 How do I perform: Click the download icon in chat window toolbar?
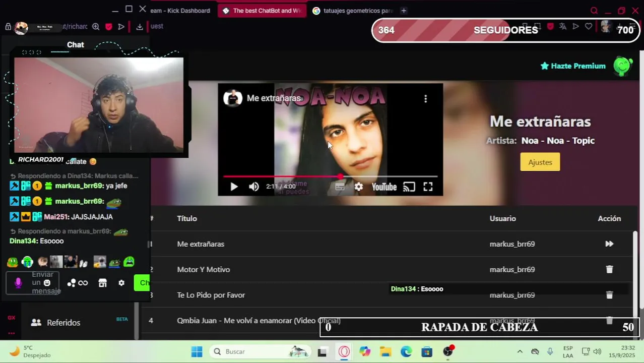click(140, 27)
